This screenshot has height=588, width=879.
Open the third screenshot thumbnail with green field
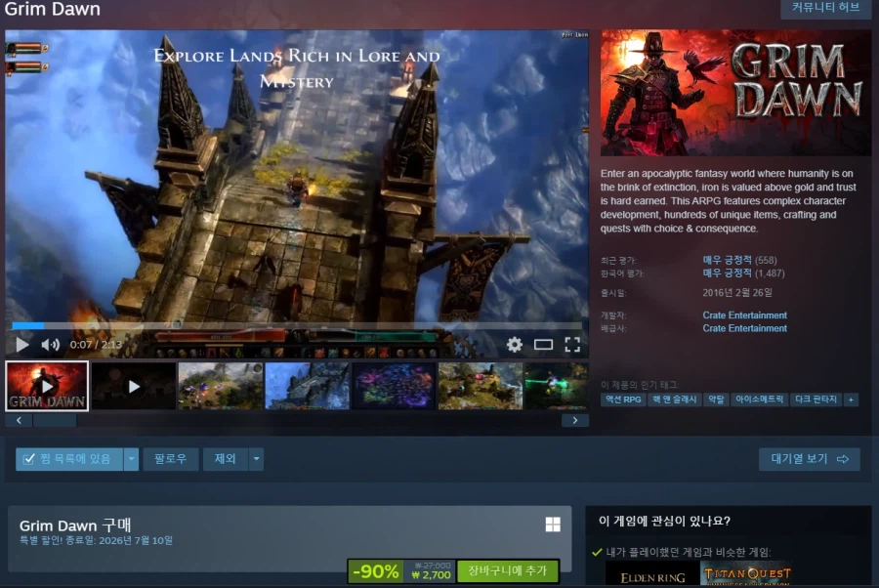[221, 386]
